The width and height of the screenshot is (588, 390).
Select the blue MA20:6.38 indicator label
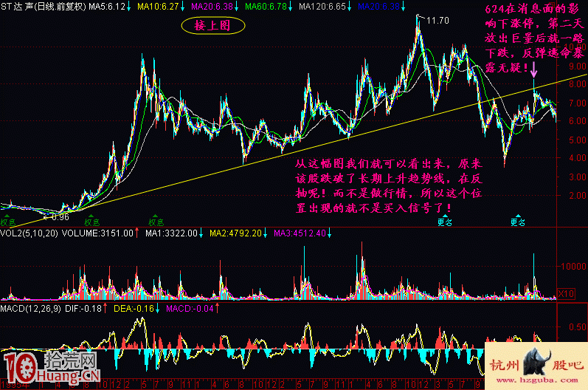[x=378, y=7]
